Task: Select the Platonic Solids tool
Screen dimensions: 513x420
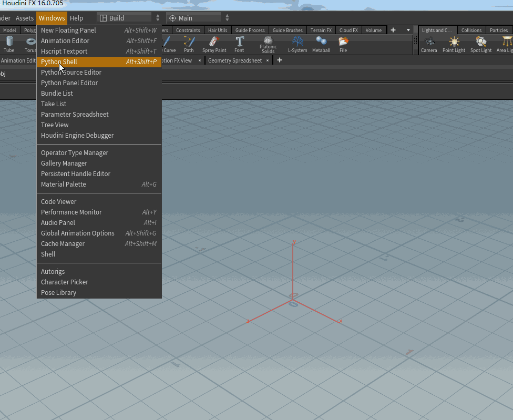Action: [268, 45]
